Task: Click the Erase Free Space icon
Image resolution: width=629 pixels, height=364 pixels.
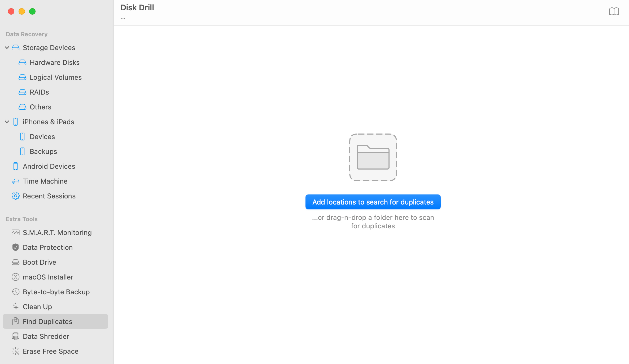Action: 15,351
